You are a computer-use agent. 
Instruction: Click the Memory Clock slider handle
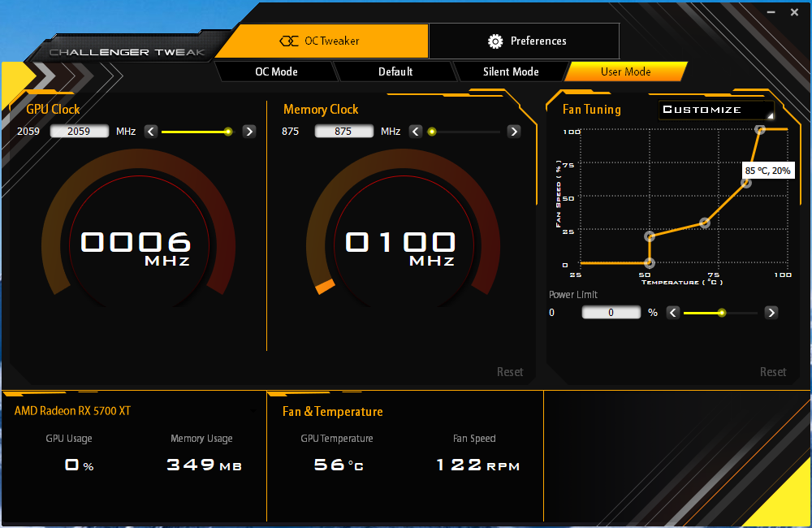[432, 132]
